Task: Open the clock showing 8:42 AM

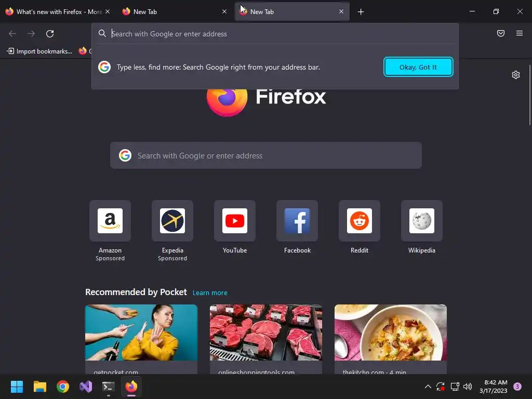Action: pos(494,387)
